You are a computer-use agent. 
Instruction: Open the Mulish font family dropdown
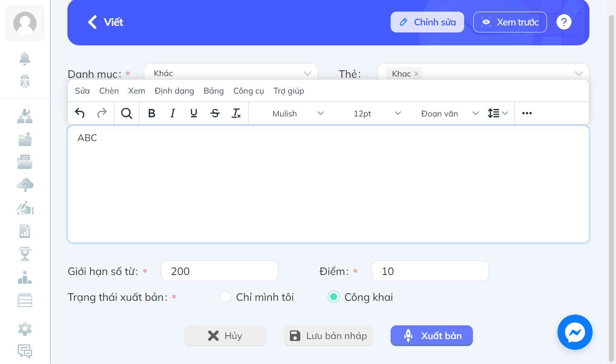298,114
